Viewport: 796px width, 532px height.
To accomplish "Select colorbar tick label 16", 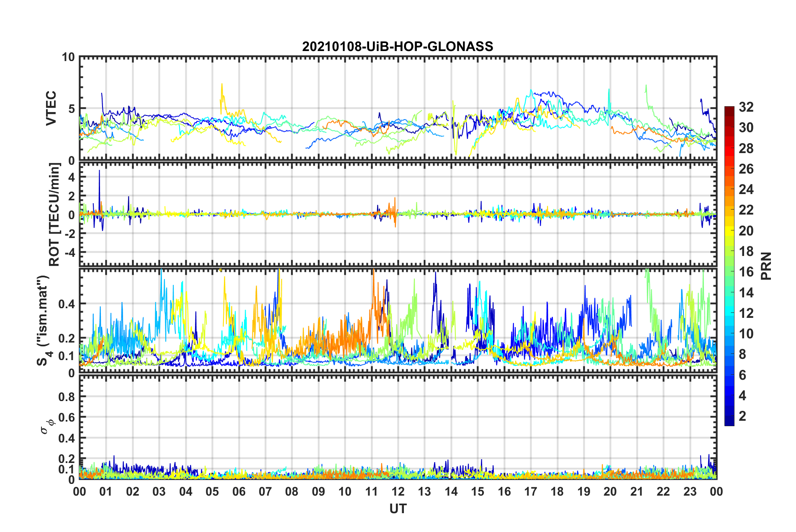I will [x=746, y=272].
